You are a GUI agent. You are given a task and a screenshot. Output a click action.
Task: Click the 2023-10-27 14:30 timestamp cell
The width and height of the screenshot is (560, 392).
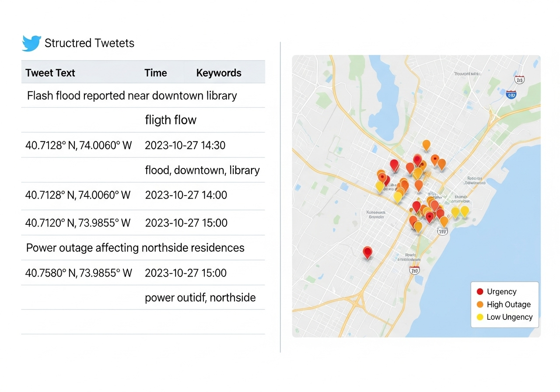coord(185,145)
